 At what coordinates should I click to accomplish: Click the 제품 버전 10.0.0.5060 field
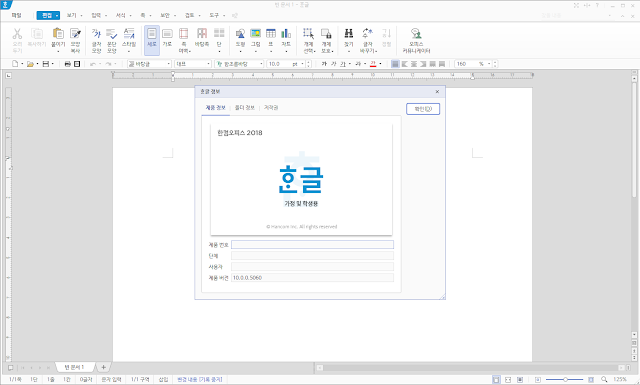312,278
